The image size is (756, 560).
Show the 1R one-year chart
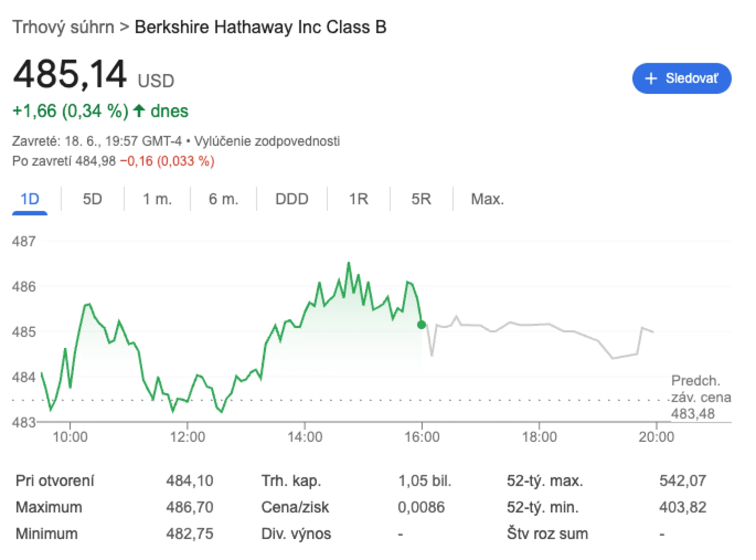[358, 199]
